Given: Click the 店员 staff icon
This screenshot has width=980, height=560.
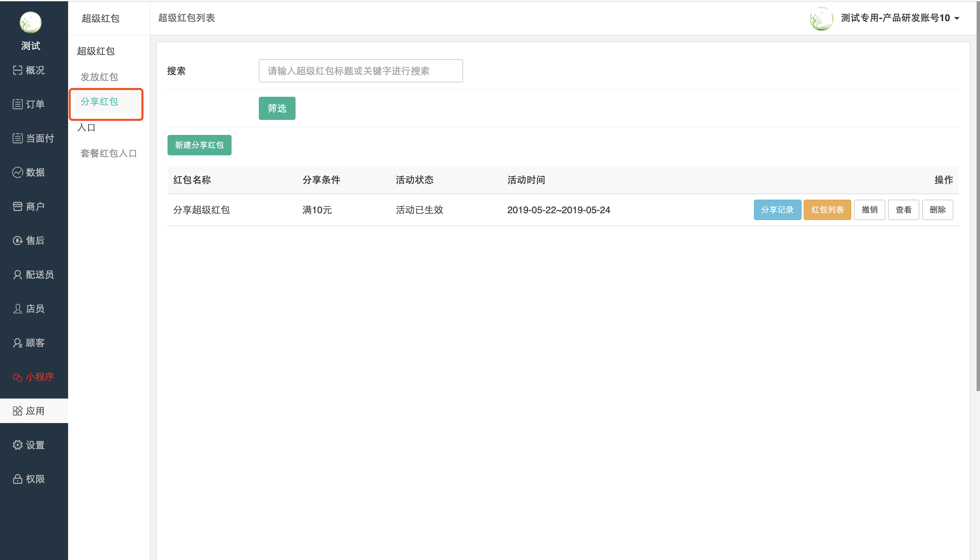Looking at the screenshot, I should [x=17, y=309].
